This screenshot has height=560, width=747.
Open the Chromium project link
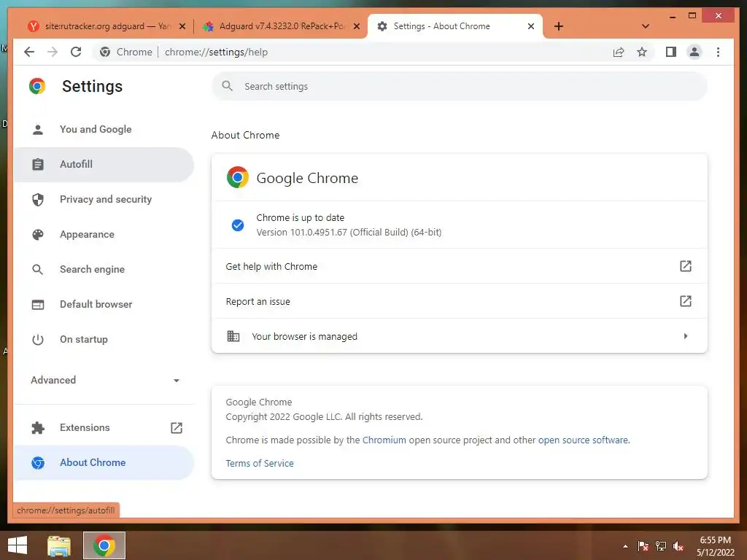[384, 440]
